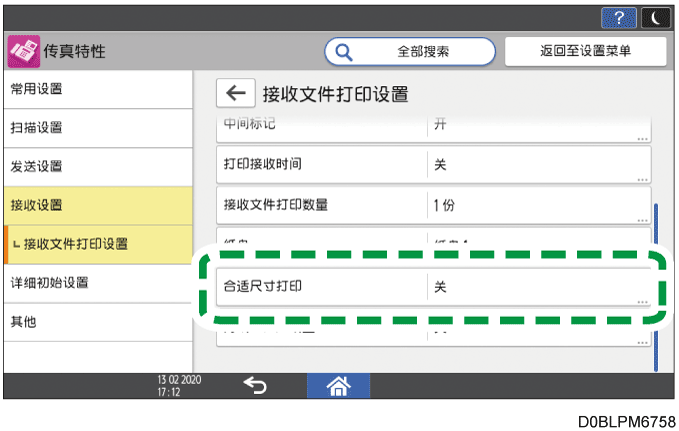Select 发送设置 in the sidebar
The height and width of the screenshot is (431, 679).
(98, 167)
